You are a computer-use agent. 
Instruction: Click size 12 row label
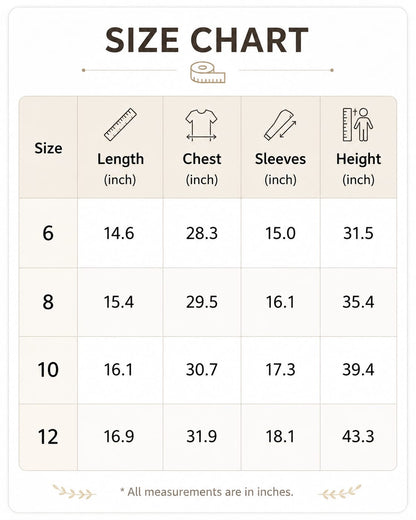[x=48, y=437]
